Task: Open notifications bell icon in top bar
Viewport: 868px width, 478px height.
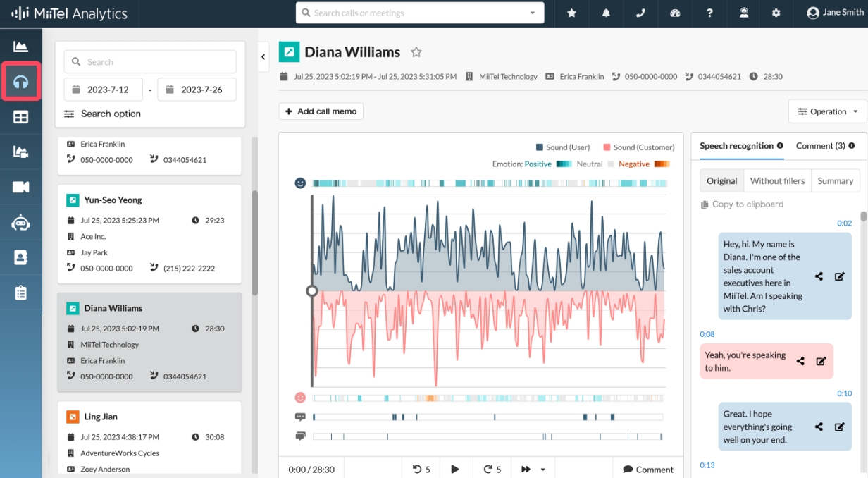Action: (x=606, y=13)
